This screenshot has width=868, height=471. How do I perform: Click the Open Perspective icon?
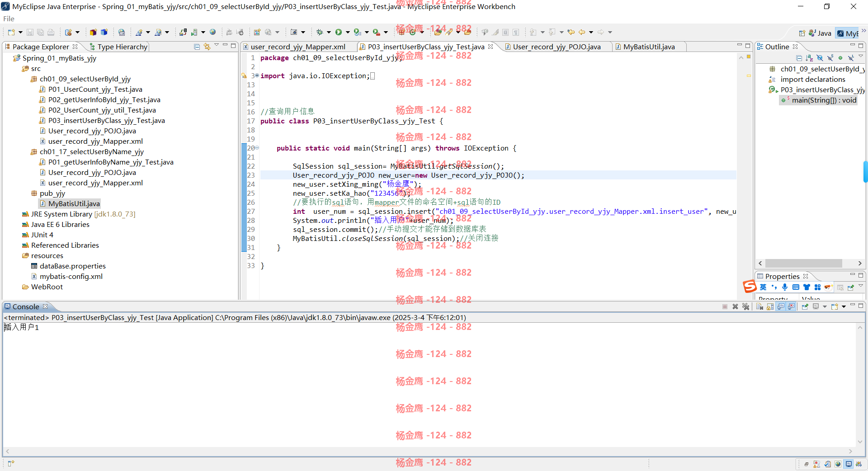click(x=802, y=33)
